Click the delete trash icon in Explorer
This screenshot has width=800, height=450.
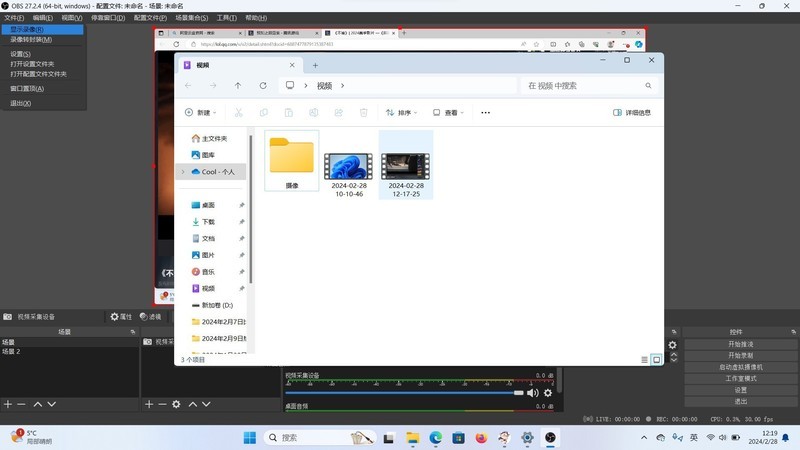pos(363,113)
